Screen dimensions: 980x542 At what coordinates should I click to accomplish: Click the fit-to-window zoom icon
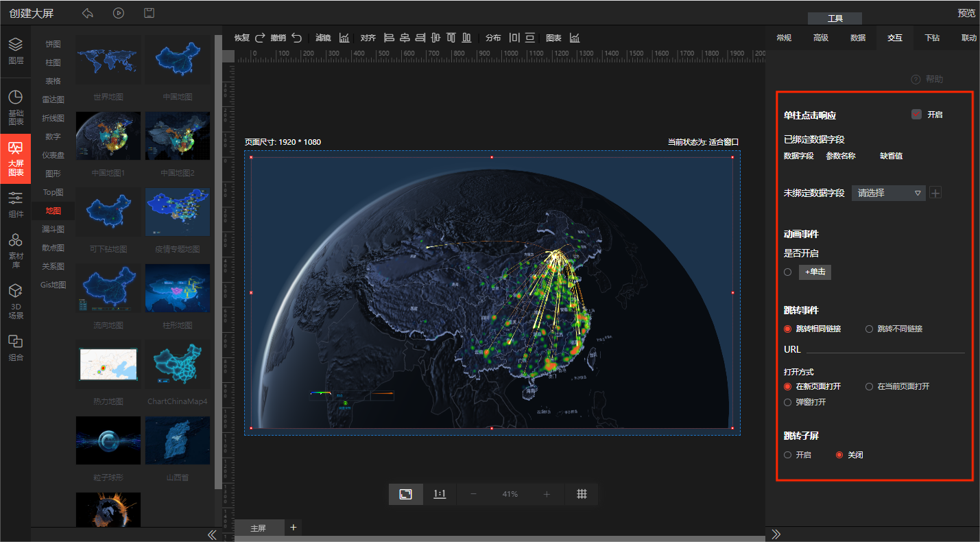point(406,494)
